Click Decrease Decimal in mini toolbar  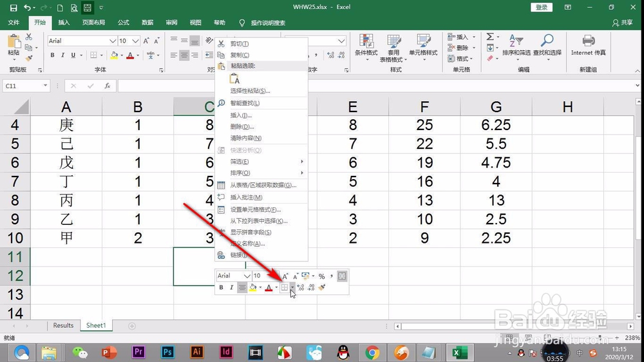[311, 288]
